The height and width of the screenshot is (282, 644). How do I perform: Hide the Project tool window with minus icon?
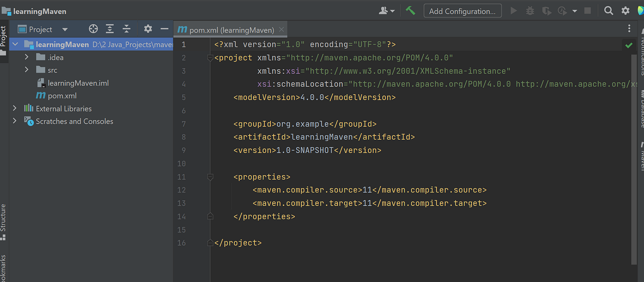point(164,28)
